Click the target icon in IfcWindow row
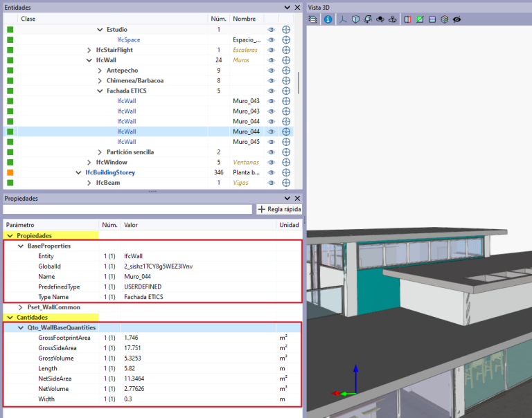Viewport: 532px width, 418px height. point(286,162)
